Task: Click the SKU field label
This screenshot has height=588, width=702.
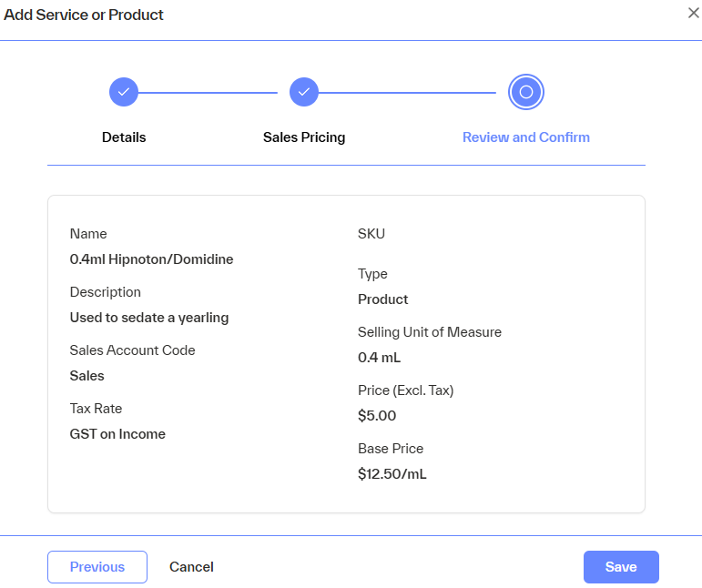Action: tap(371, 234)
